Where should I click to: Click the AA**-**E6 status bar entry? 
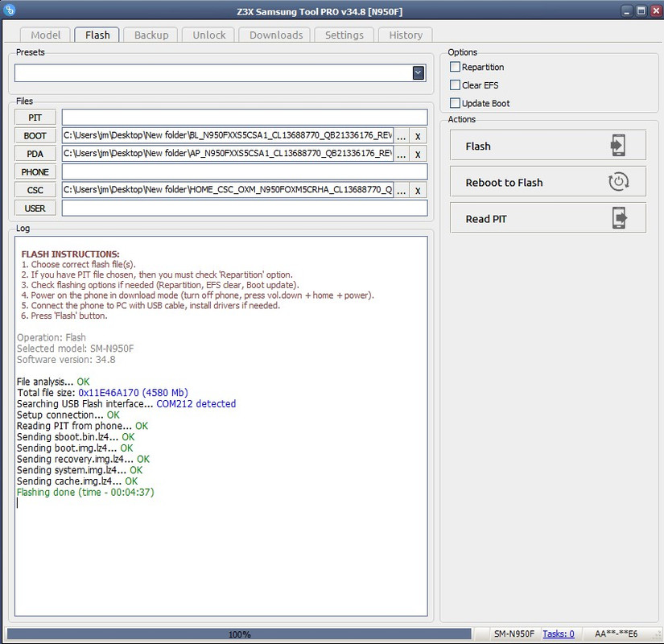click(616, 634)
